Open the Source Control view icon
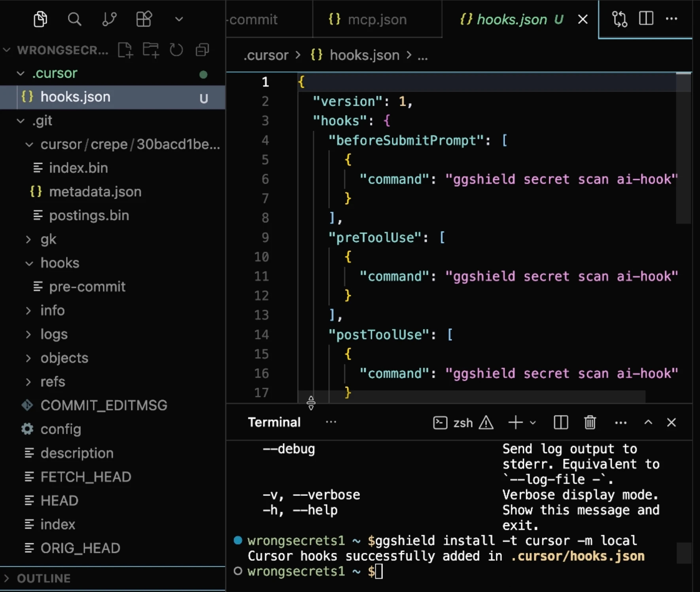Screen dimensions: 700x592 point(109,19)
